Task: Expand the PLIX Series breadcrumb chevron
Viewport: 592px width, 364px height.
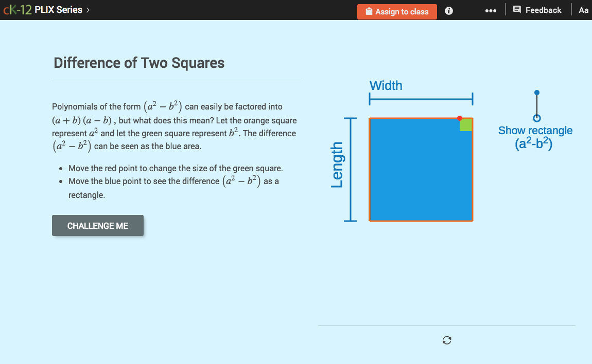Action: [87, 9]
